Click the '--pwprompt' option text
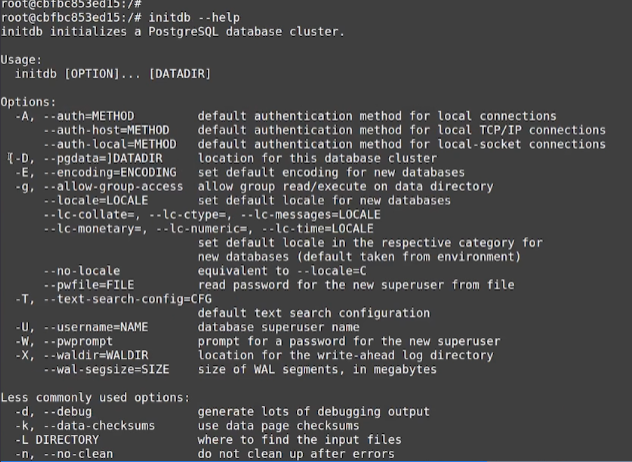Image resolution: width=632 pixels, height=462 pixels. 78,341
